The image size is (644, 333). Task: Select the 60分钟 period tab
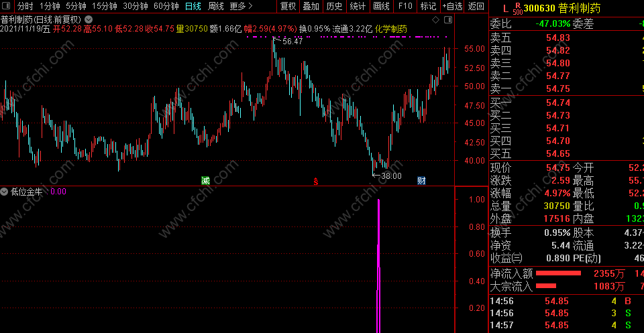(x=166, y=6)
